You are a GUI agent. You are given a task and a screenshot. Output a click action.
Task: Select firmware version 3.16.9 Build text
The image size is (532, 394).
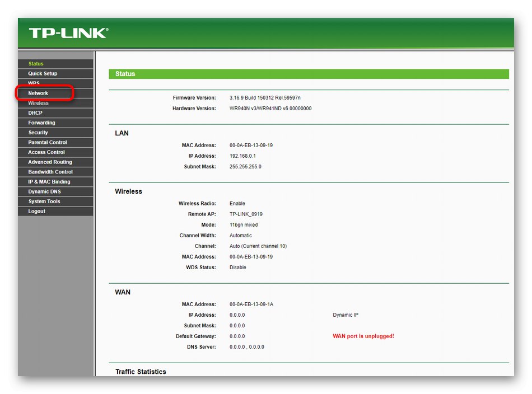pos(265,97)
